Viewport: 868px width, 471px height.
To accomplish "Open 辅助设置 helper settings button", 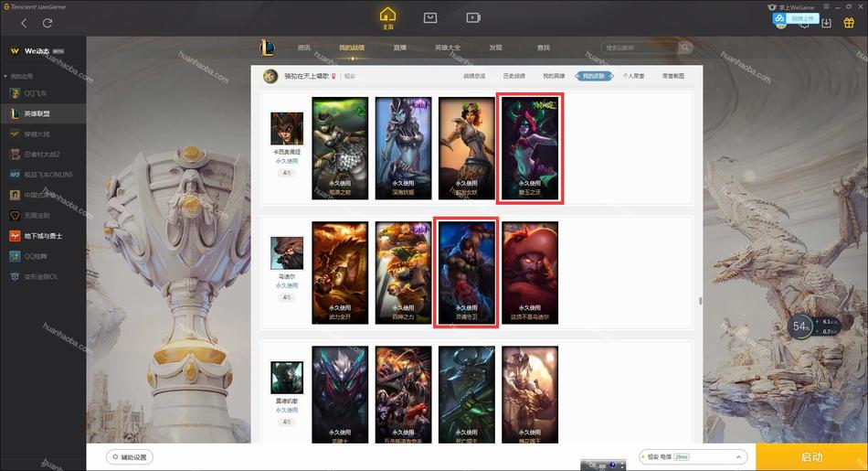I will (x=130, y=457).
